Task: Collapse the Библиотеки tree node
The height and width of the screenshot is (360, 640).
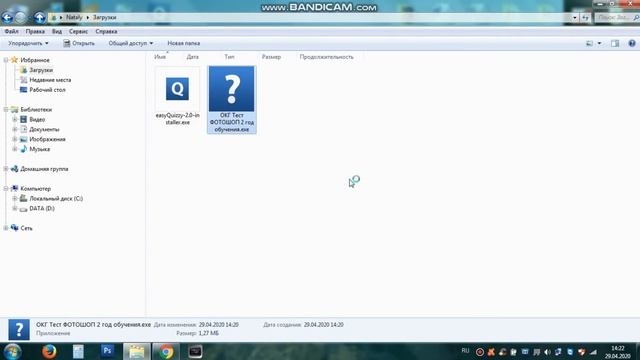Action: [x=6, y=109]
